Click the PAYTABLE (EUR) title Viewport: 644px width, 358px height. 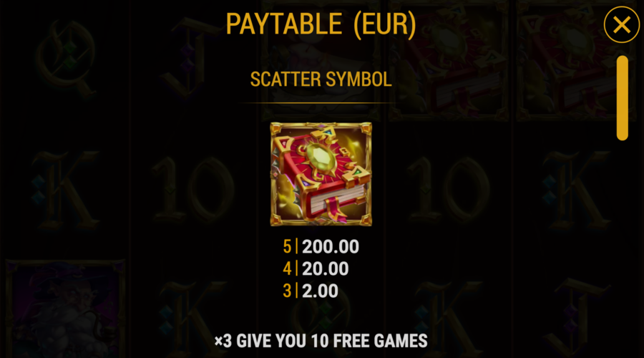point(321,24)
